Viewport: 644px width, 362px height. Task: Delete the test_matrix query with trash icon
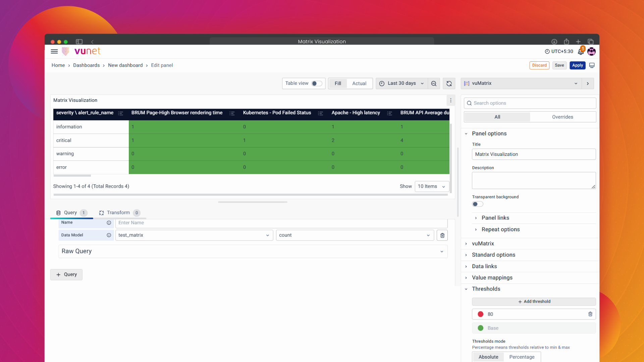[x=442, y=235]
